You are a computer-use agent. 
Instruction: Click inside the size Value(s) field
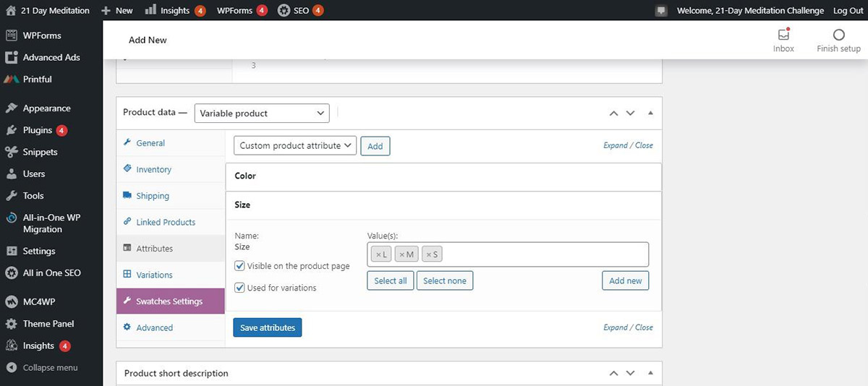click(x=542, y=254)
